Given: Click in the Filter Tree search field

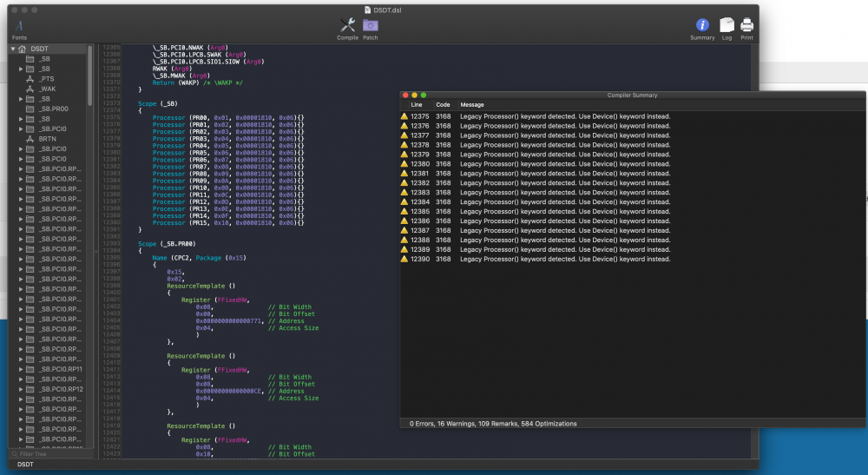Looking at the screenshot, I should tap(51, 454).
